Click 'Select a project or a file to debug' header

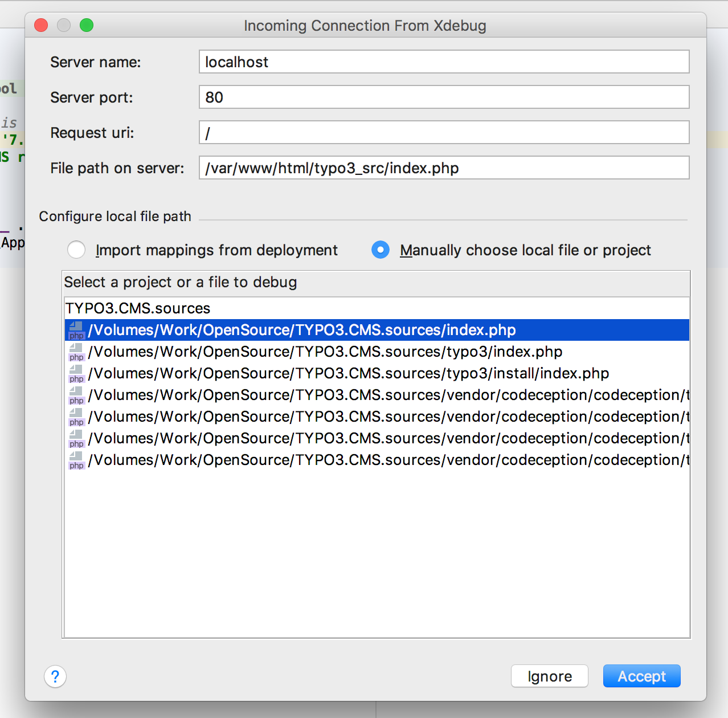pyautogui.click(x=181, y=282)
